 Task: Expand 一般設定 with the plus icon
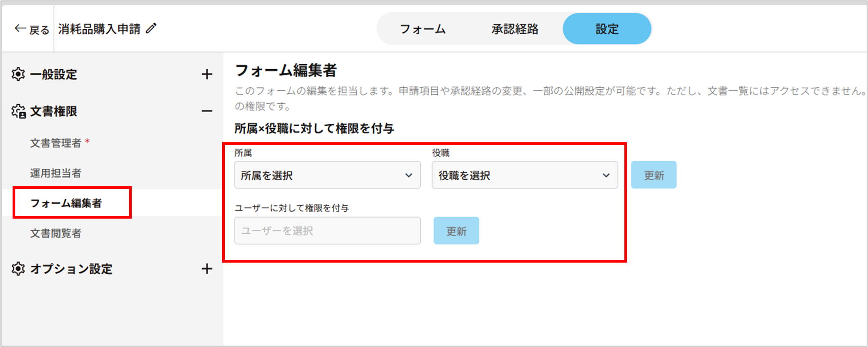click(207, 74)
